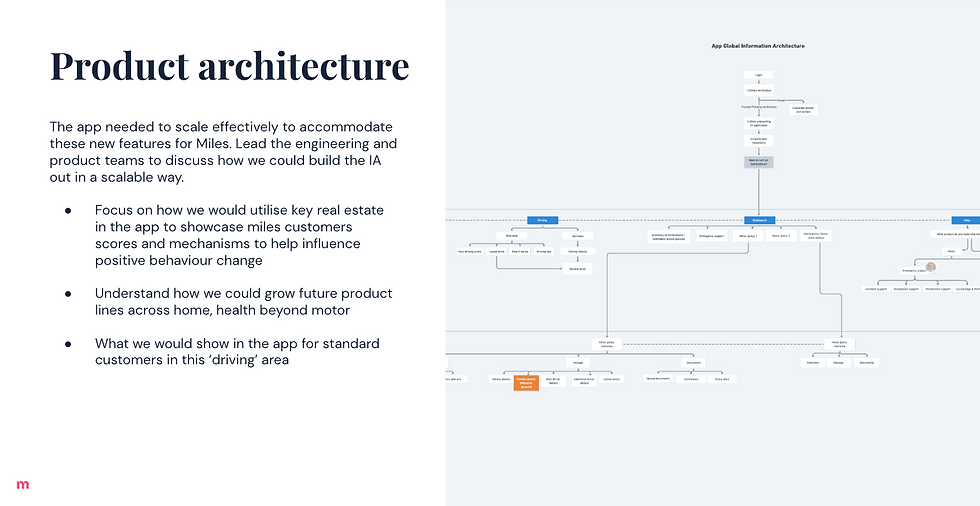Click the bullet about key real estate
980x506 pixels.
[239, 235]
